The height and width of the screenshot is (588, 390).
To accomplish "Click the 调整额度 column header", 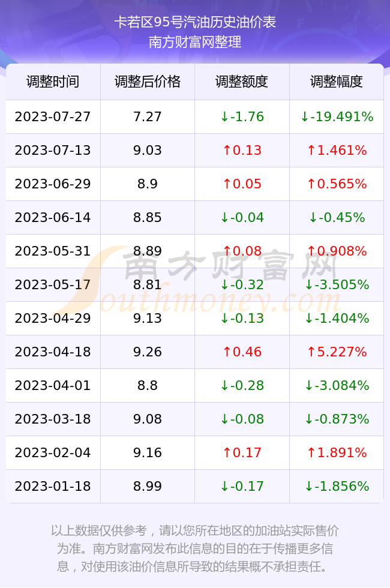I will (x=242, y=82).
